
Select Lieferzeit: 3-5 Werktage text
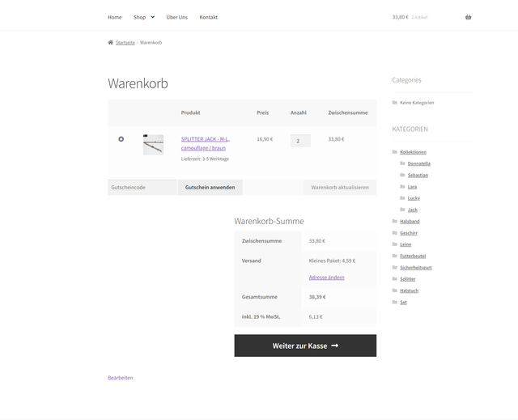pos(205,159)
